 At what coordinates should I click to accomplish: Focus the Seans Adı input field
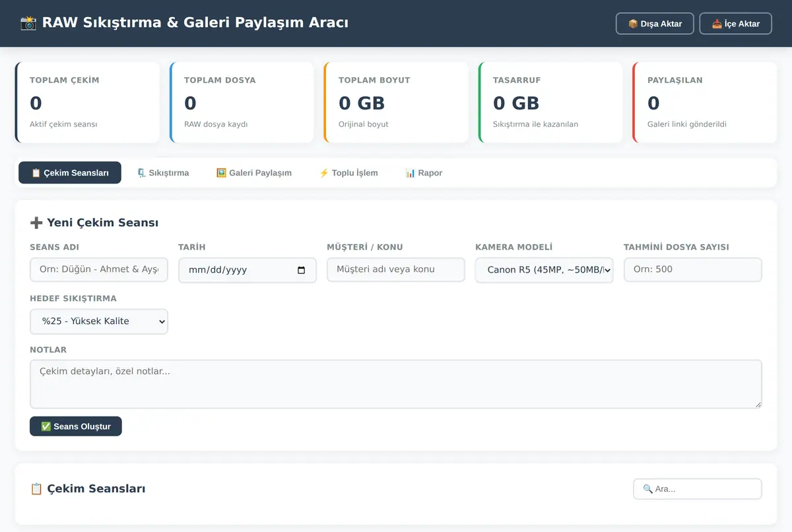pyautogui.click(x=99, y=270)
